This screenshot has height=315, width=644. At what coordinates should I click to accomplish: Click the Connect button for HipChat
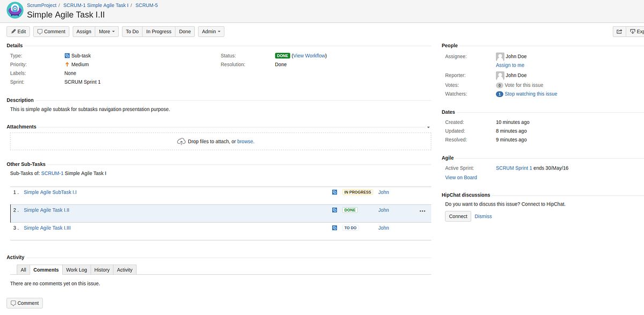[458, 216]
